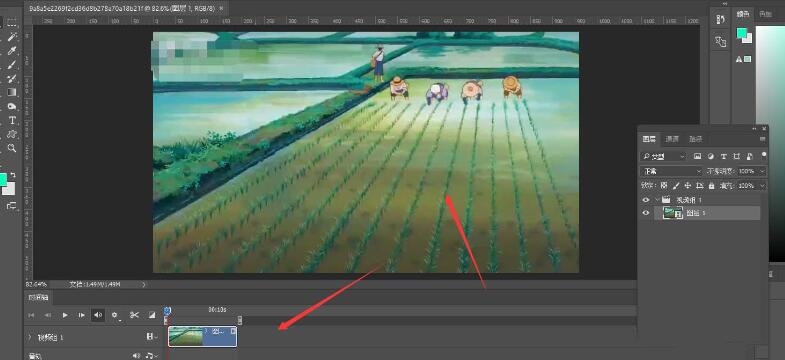785x360 pixels.
Task: Switch to the Color panel tab
Action: (743, 15)
